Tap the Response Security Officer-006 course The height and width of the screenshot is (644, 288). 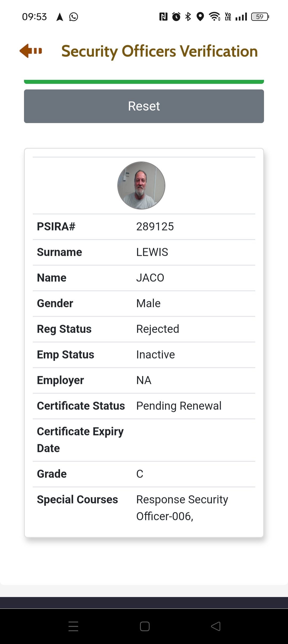(182, 508)
